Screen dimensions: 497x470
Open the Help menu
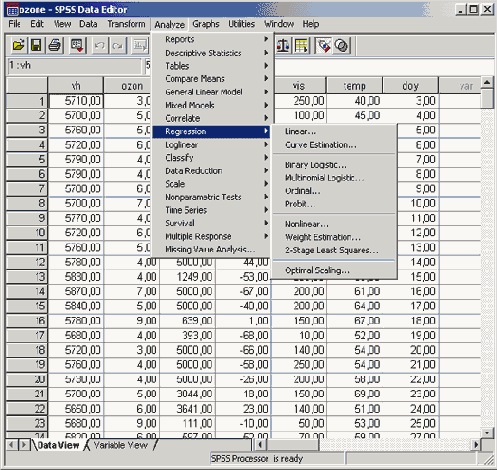(x=311, y=24)
